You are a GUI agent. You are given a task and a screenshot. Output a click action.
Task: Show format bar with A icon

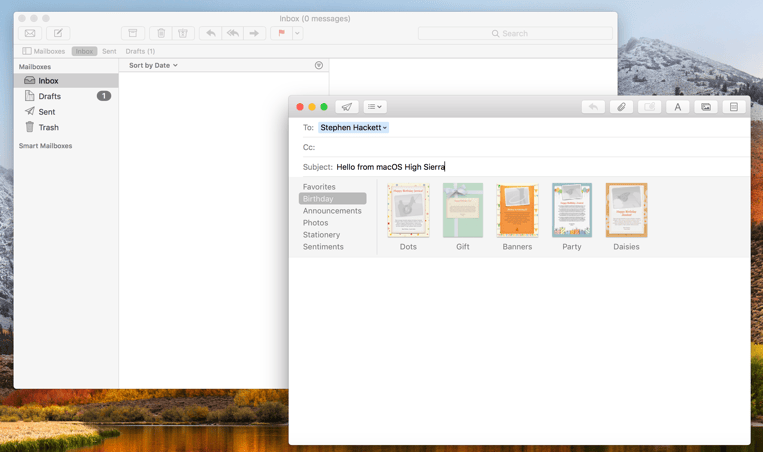coord(677,107)
